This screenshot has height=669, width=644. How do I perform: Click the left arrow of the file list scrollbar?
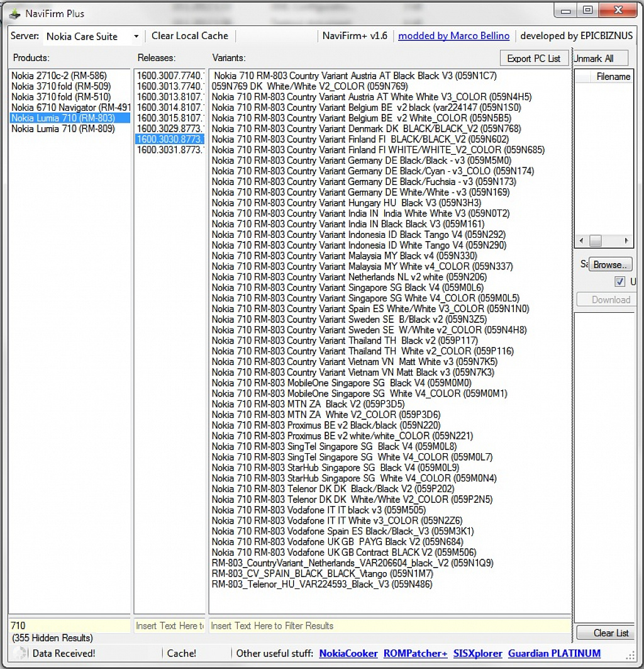tap(581, 240)
